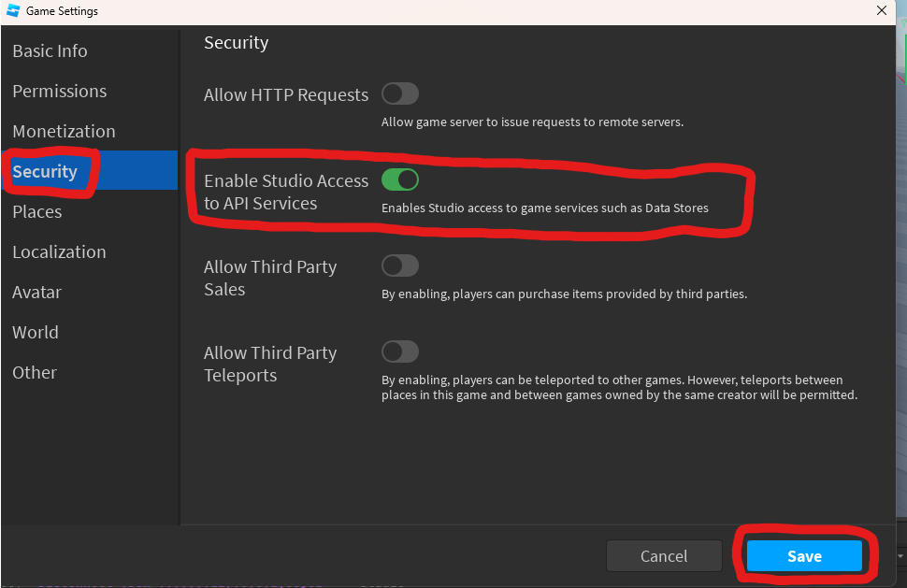
Task: Open Monetization settings
Action: point(64,131)
